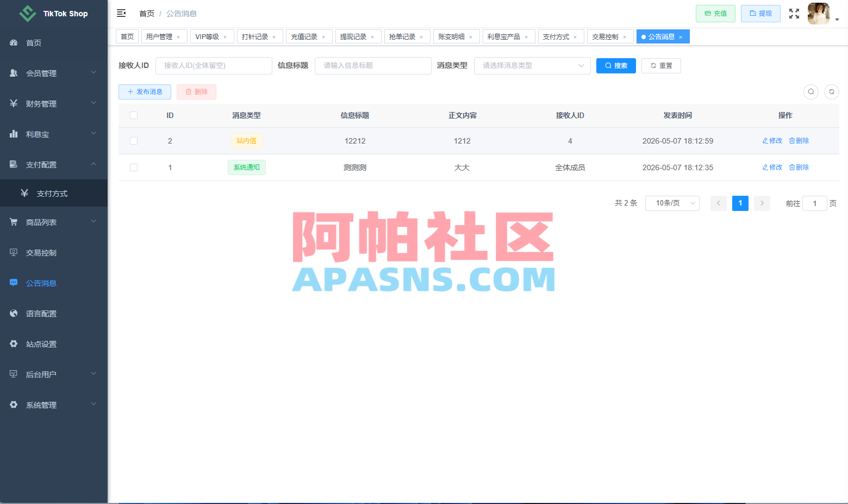This screenshot has height=504, width=848.
Task: Go to previous page arrow
Action: pos(719,203)
